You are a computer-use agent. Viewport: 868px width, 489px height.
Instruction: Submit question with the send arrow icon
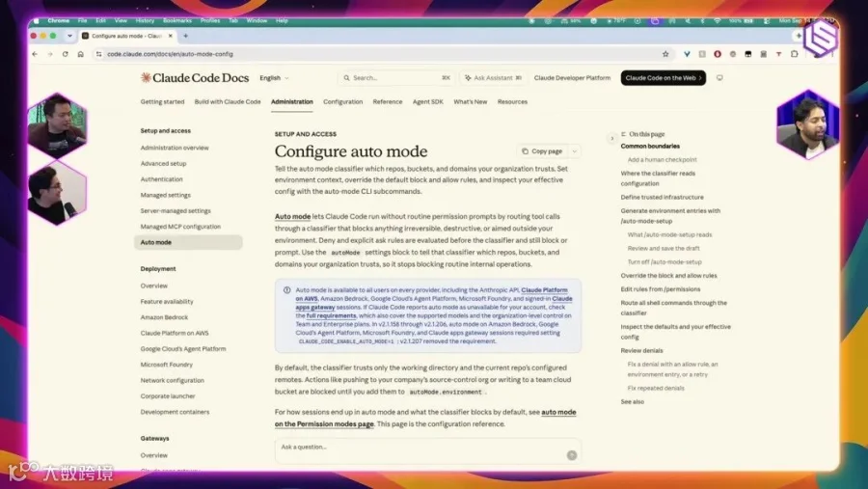pos(571,455)
